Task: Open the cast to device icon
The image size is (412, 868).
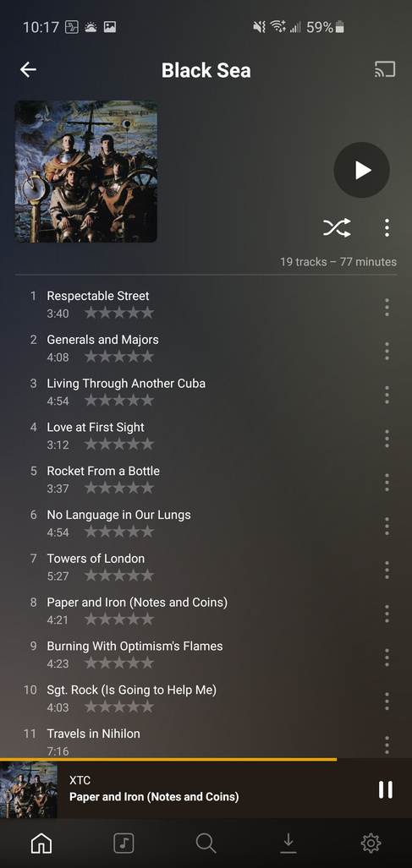Action: point(385,69)
